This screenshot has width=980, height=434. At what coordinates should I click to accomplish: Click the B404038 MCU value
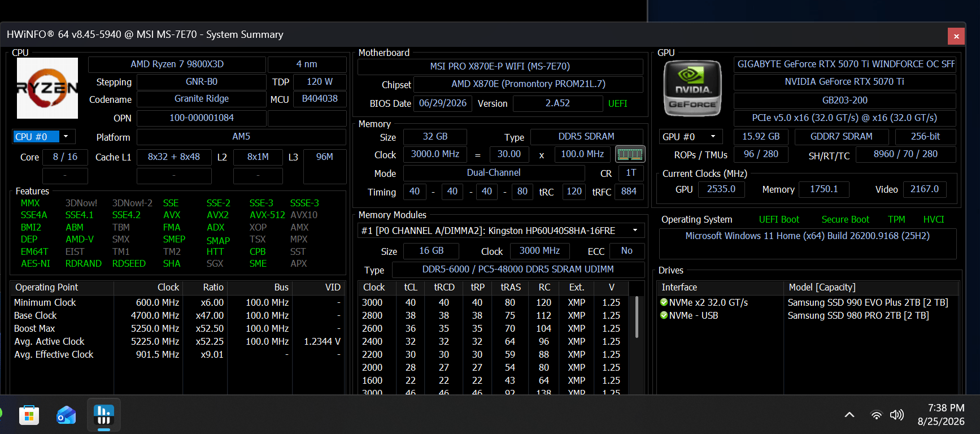(x=320, y=99)
